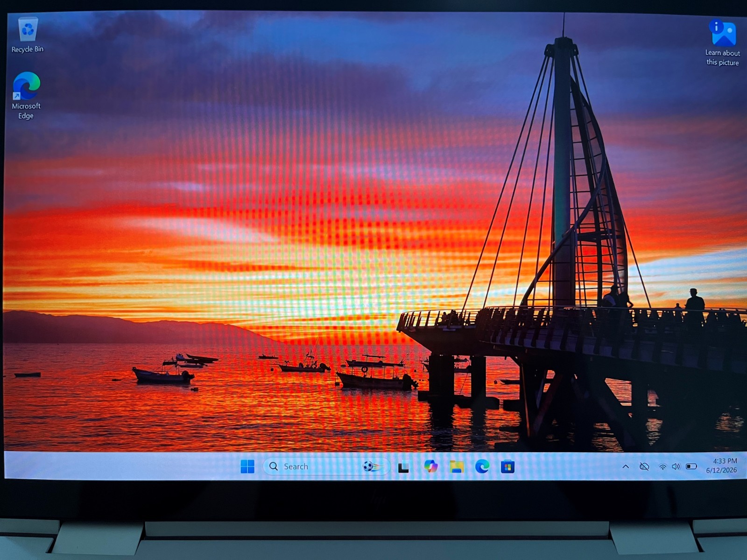This screenshot has width=747, height=560.
Task: Open the Learn about this picture icon
Action: tap(722, 43)
